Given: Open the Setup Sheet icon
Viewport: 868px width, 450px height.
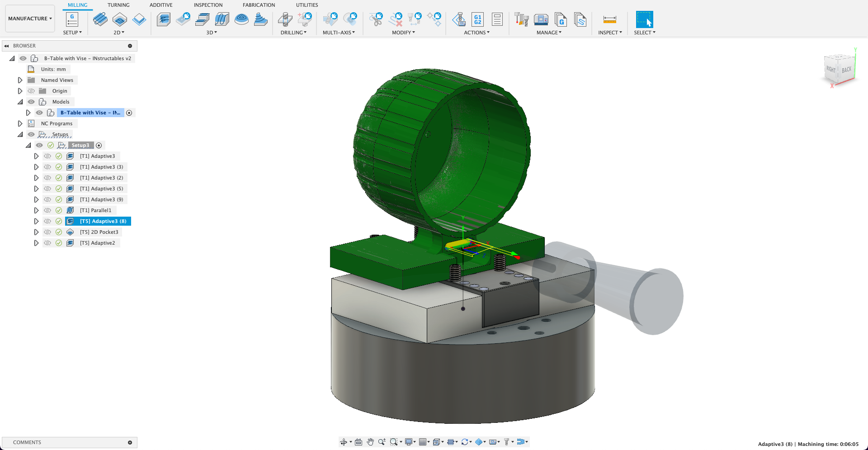Looking at the screenshot, I should (497, 19).
